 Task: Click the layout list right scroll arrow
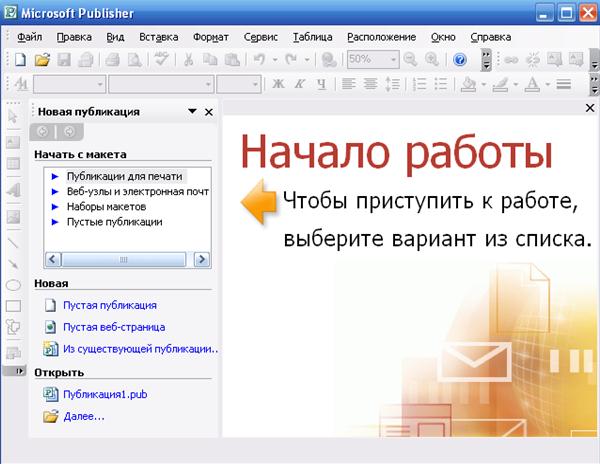[x=202, y=259]
